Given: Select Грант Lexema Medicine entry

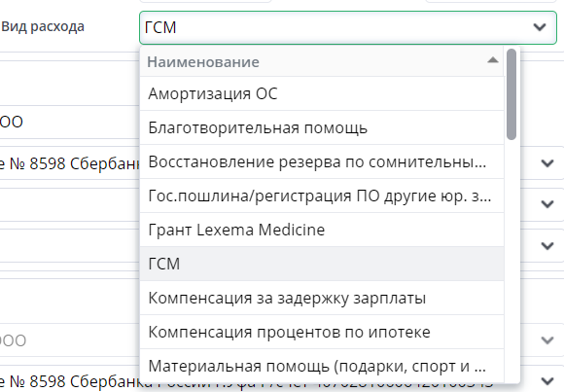Looking at the screenshot, I should tap(322, 230).
